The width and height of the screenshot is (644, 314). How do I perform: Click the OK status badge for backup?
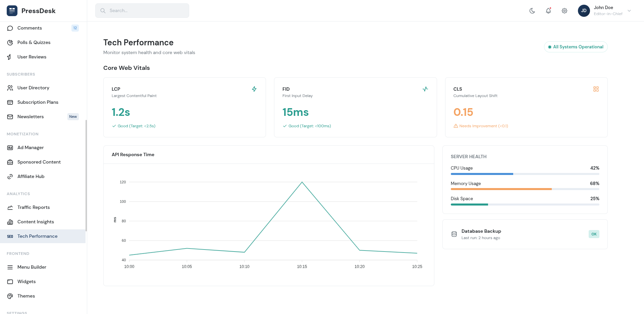(x=594, y=234)
